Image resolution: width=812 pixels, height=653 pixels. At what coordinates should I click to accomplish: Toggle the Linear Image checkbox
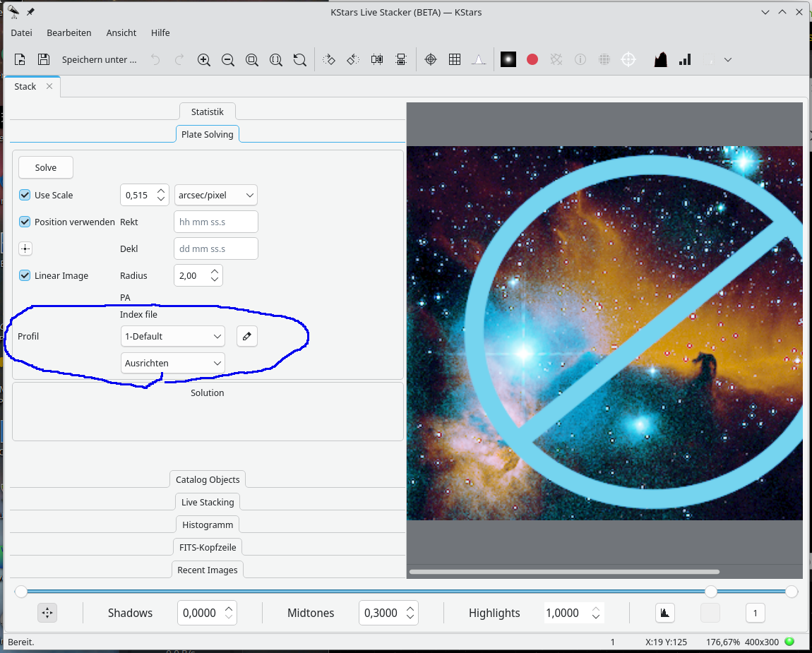click(x=25, y=275)
